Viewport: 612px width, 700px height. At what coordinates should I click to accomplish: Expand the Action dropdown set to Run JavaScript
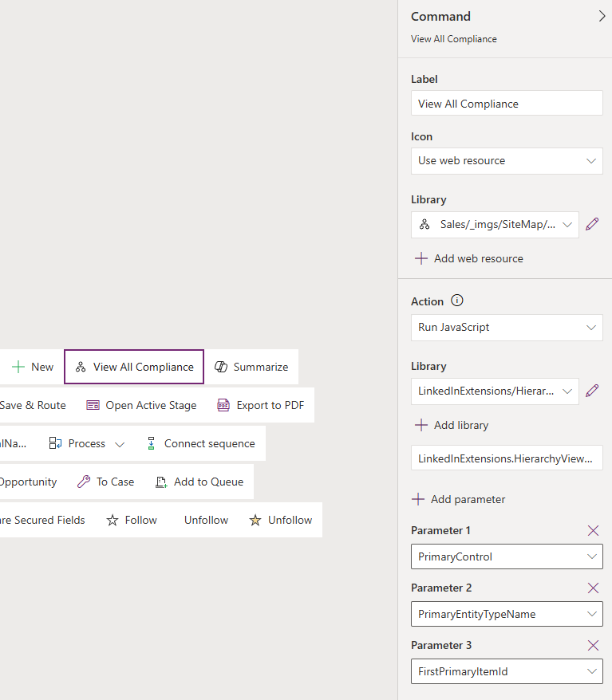(507, 327)
